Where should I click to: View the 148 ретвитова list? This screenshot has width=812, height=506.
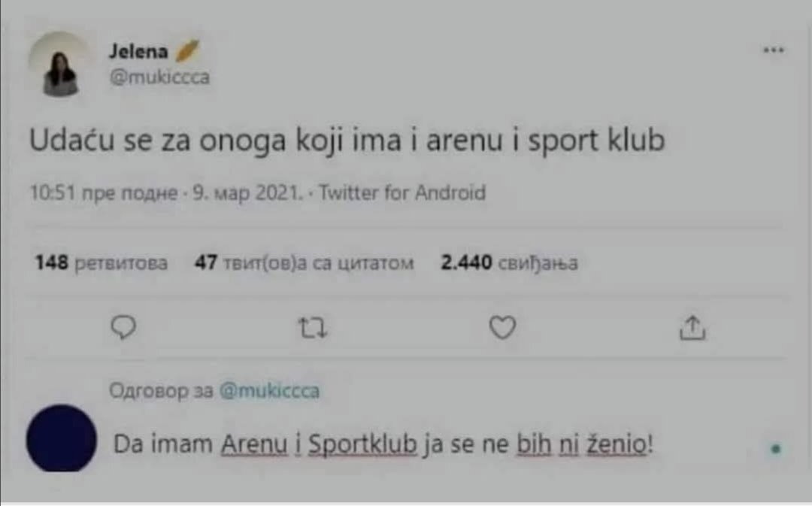click(x=101, y=262)
